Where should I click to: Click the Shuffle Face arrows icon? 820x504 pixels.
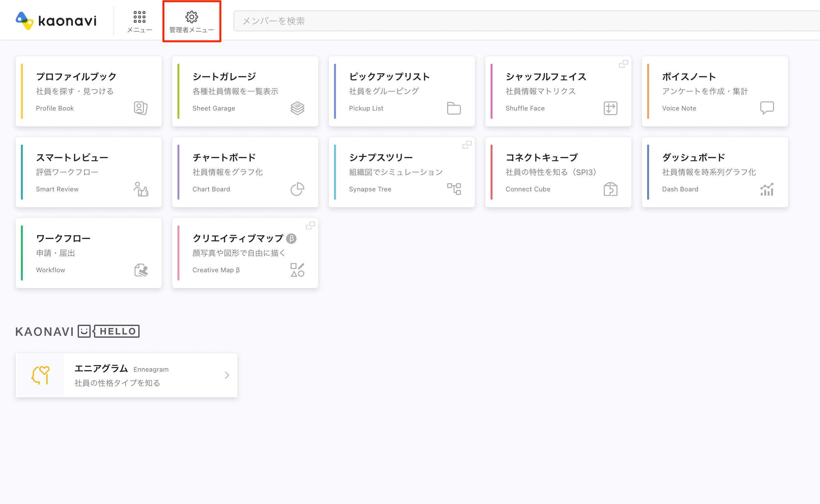tap(610, 108)
